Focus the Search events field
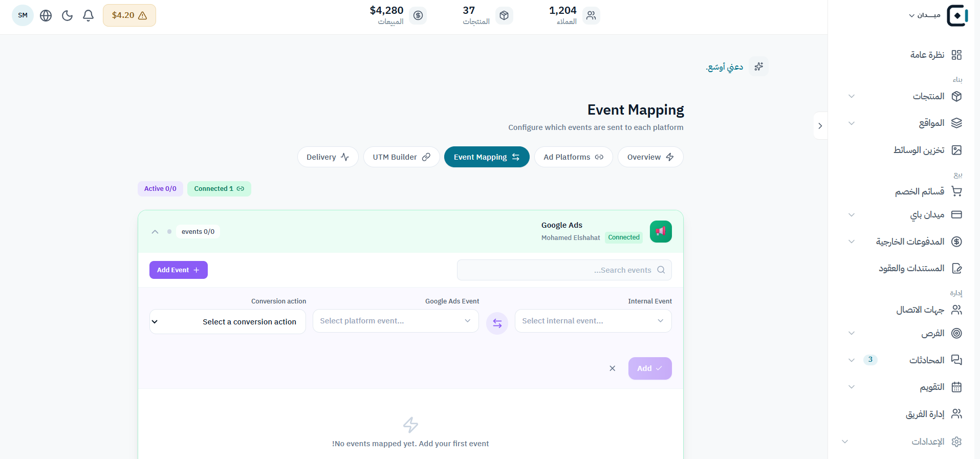 (x=564, y=270)
